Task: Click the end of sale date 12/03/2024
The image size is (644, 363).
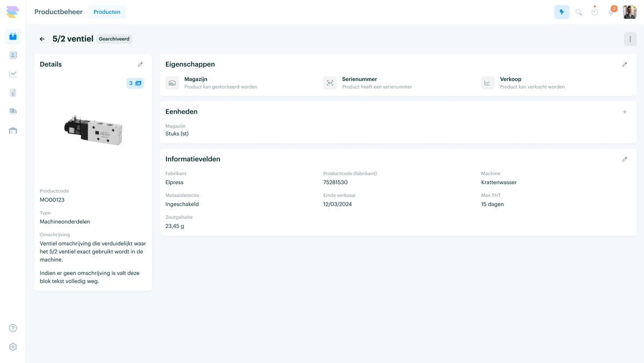Action: [338, 204]
